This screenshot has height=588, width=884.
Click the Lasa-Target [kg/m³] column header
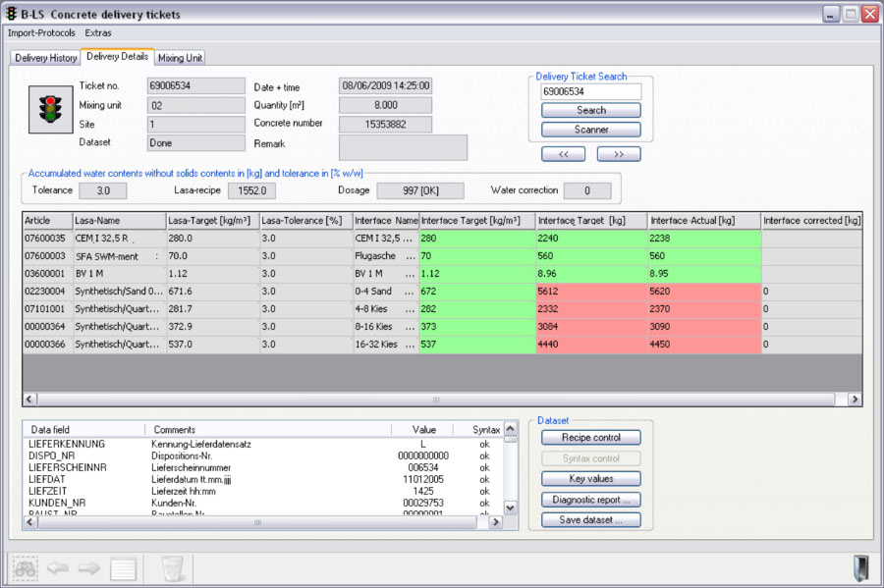click(x=212, y=221)
